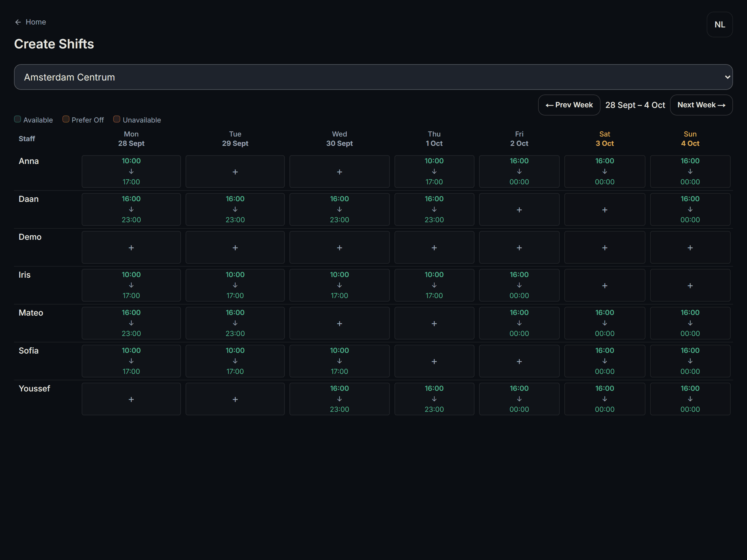The height and width of the screenshot is (560, 747).
Task: Open Mateo's Saturday 16:00–00:00 shift
Action: point(605,323)
